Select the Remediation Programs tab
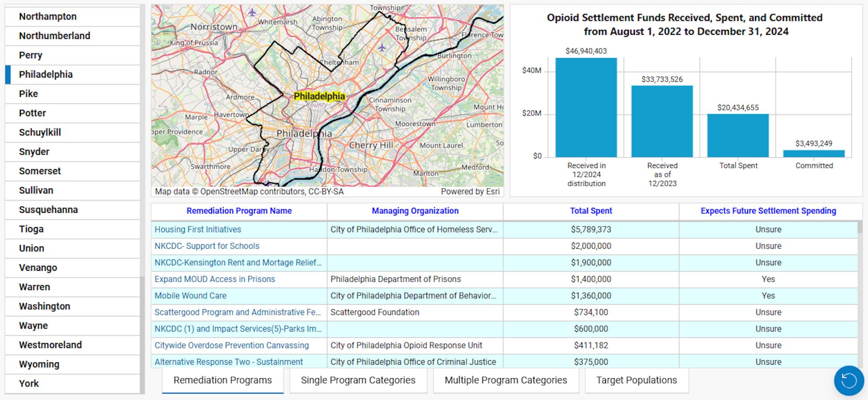The width and height of the screenshot is (868, 400). point(222,380)
